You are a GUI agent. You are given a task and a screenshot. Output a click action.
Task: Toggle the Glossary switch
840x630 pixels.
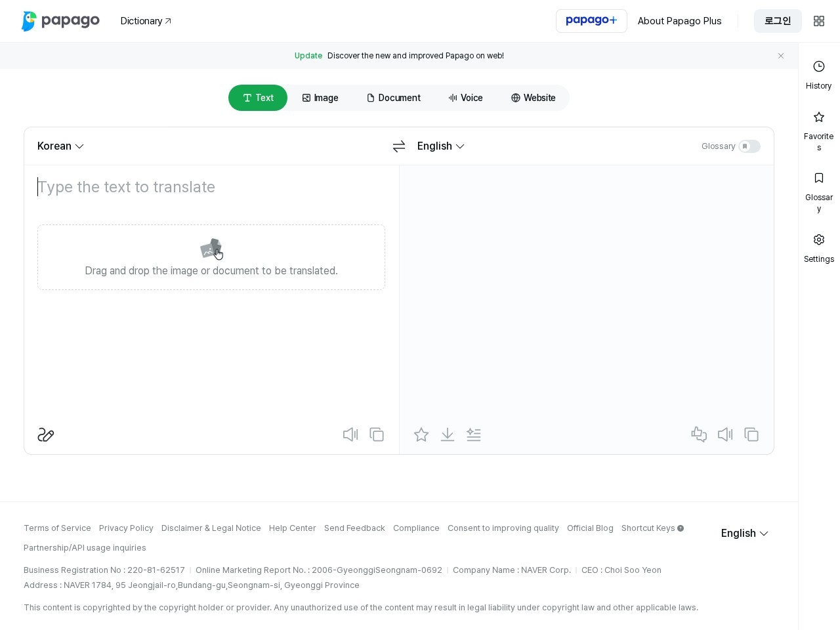[749, 146]
